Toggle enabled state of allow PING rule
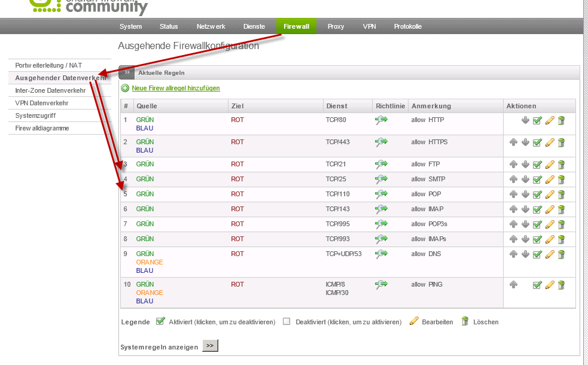 point(537,285)
